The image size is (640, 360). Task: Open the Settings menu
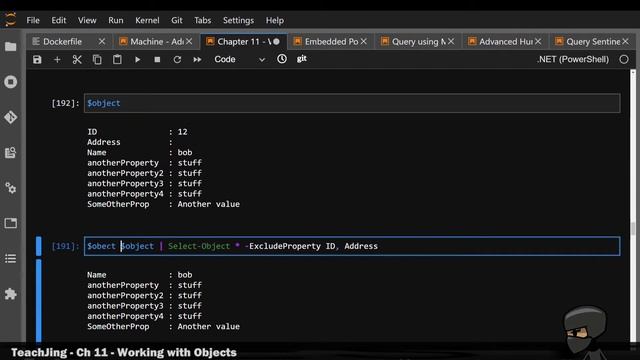click(238, 20)
